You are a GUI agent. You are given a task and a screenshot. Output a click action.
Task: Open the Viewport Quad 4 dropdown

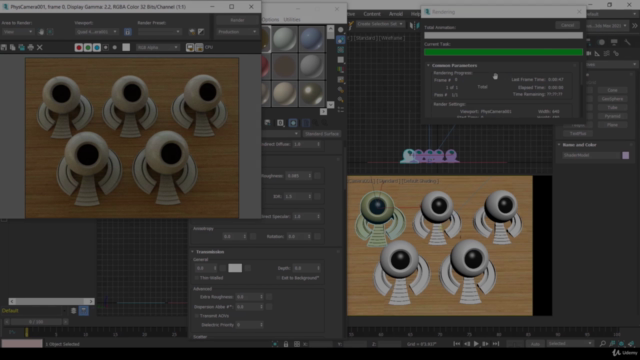point(97,31)
